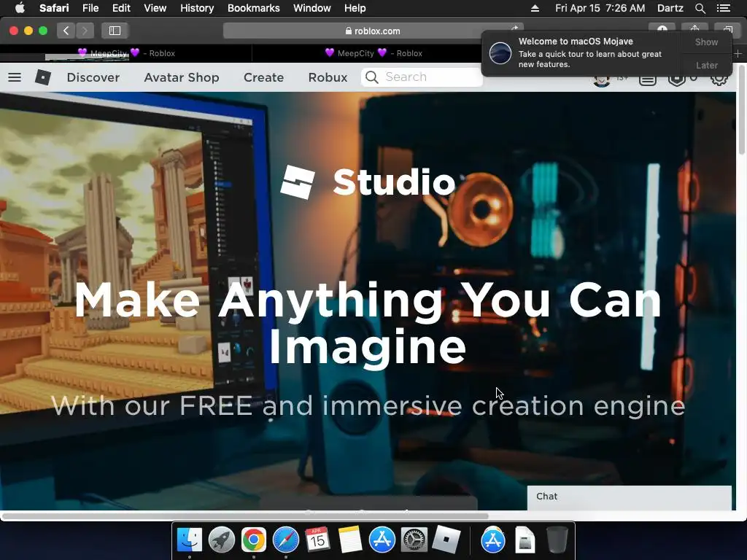Open System Preferences from the Dock
This screenshot has width=747, height=560.
(x=414, y=540)
